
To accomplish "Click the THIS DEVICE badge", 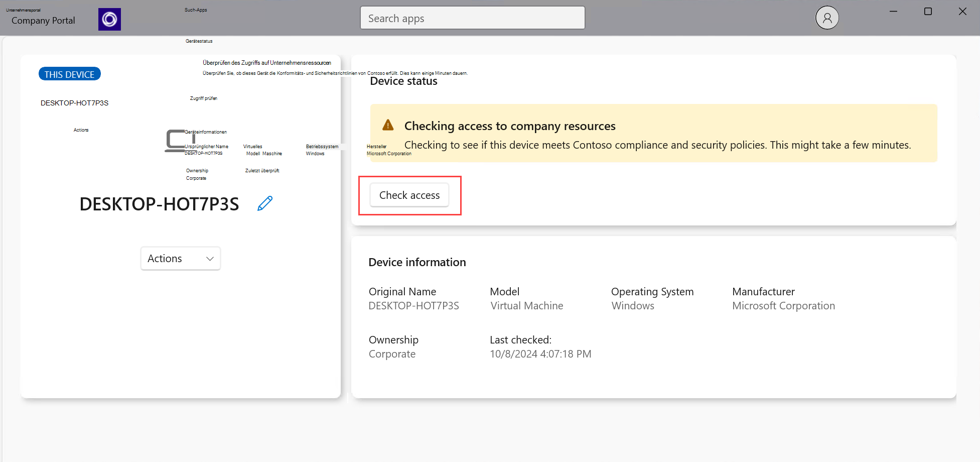I will 70,74.
